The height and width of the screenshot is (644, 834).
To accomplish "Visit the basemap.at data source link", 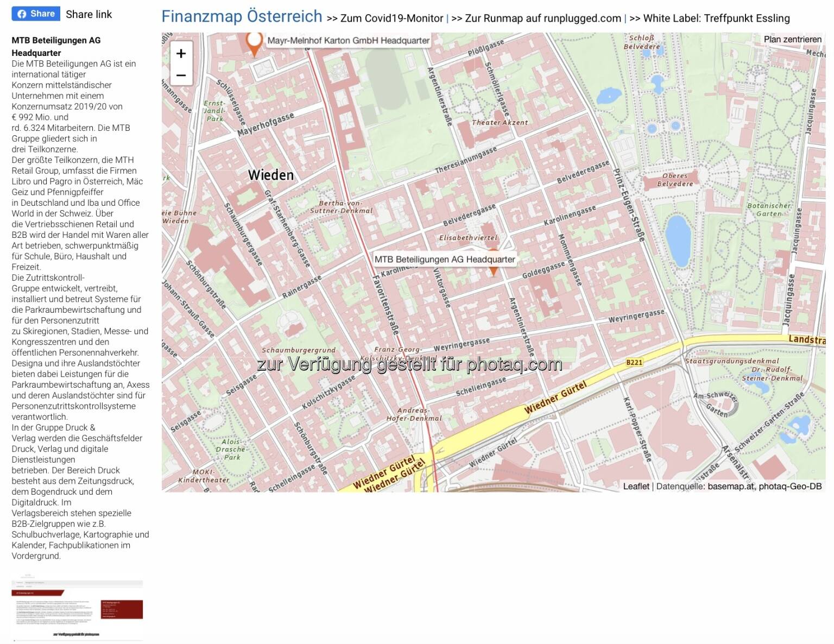I will pos(730,487).
